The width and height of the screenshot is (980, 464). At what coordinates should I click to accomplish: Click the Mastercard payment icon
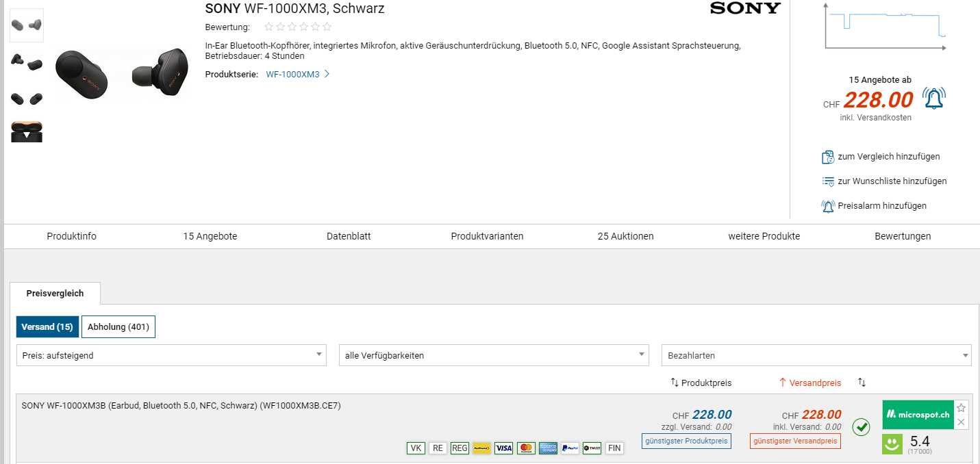coord(526,448)
